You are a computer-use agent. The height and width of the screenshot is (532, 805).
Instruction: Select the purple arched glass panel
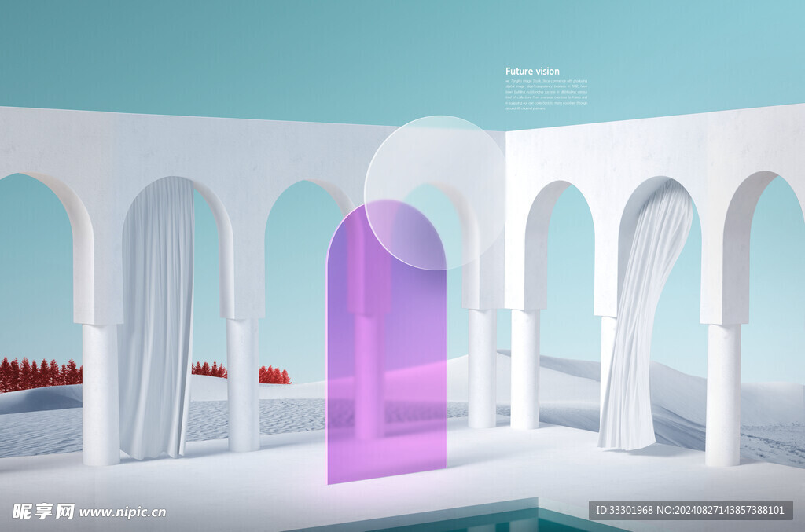[x=385, y=369]
